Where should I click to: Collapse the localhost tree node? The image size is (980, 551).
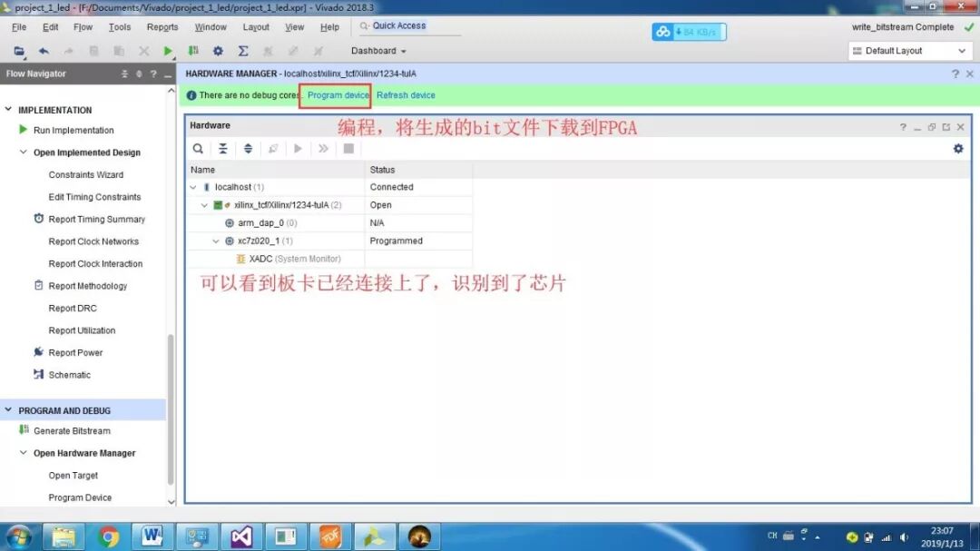pyautogui.click(x=193, y=187)
